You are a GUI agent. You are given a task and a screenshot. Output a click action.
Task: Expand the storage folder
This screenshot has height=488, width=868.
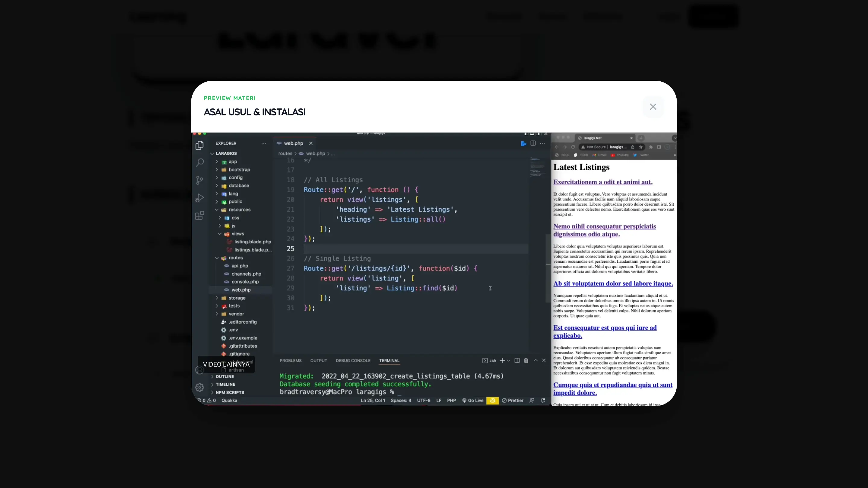237,298
